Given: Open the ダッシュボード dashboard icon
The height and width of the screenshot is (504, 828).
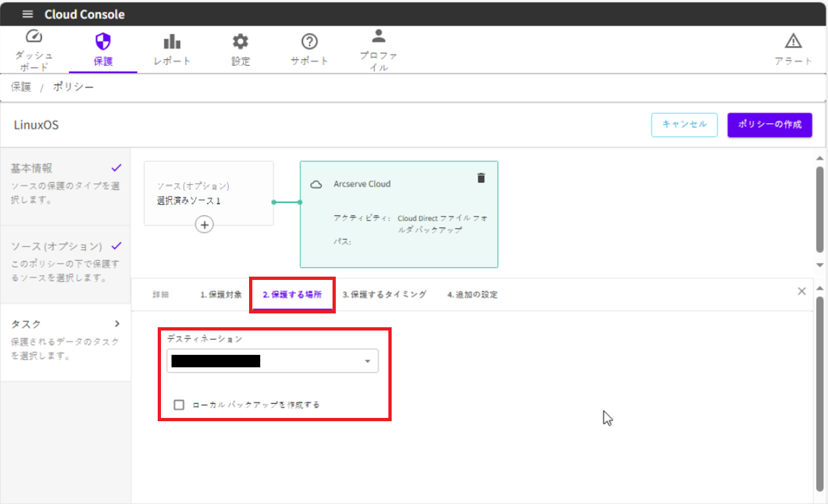Looking at the screenshot, I should (34, 37).
